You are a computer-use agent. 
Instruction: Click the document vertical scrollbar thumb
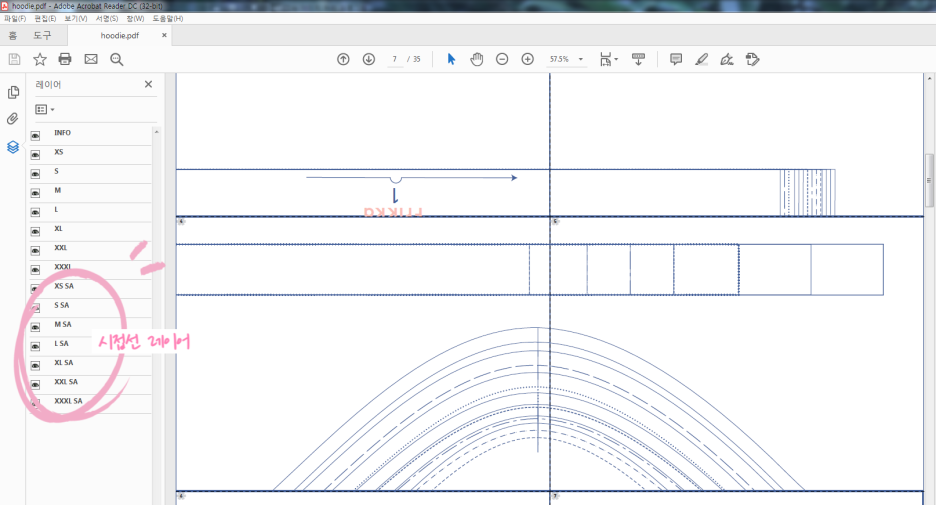tap(929, 181)
